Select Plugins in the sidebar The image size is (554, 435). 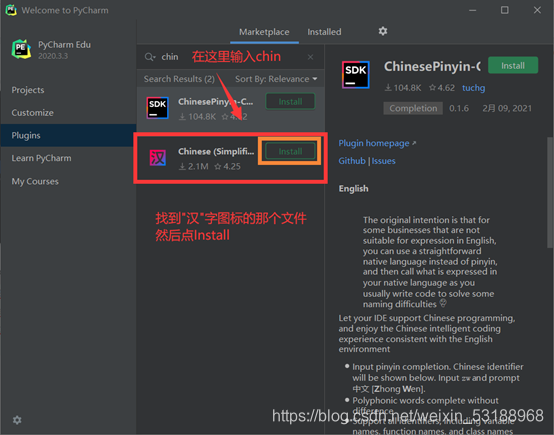click(x=68, y=135)
